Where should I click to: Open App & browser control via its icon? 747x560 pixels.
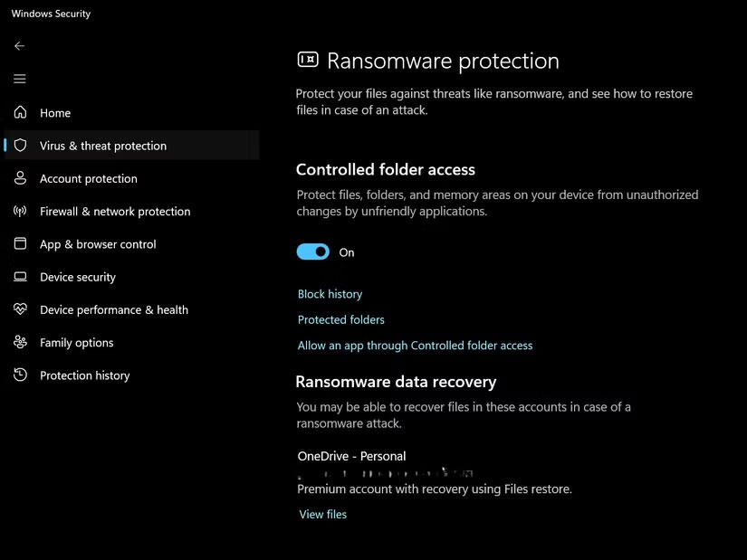19,243
